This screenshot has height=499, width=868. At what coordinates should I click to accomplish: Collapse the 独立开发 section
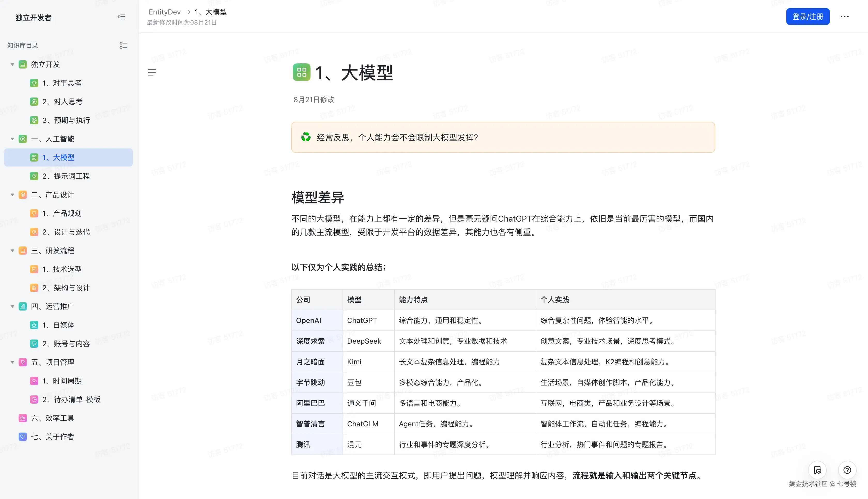click(x=12, y=64)
